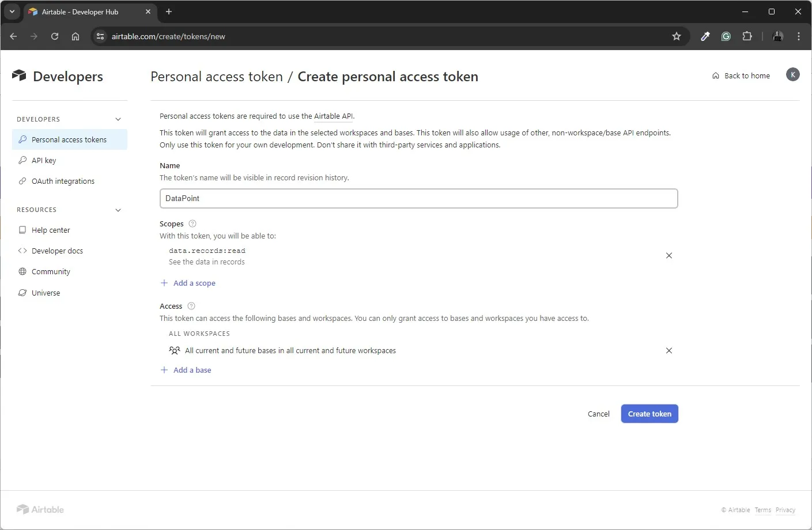Maximize the browser window
This screenshot has width=812, height=530.
pos(772,12)
